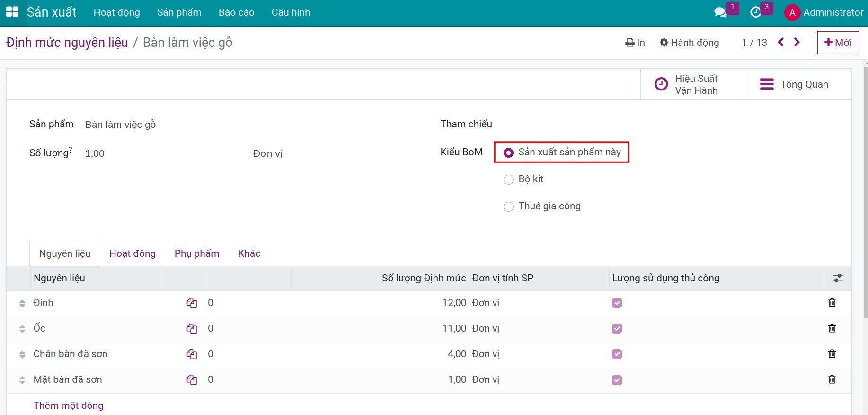Open the Báo cáo menu
Viewport: 868px width, 415px height.
point(236,12)
